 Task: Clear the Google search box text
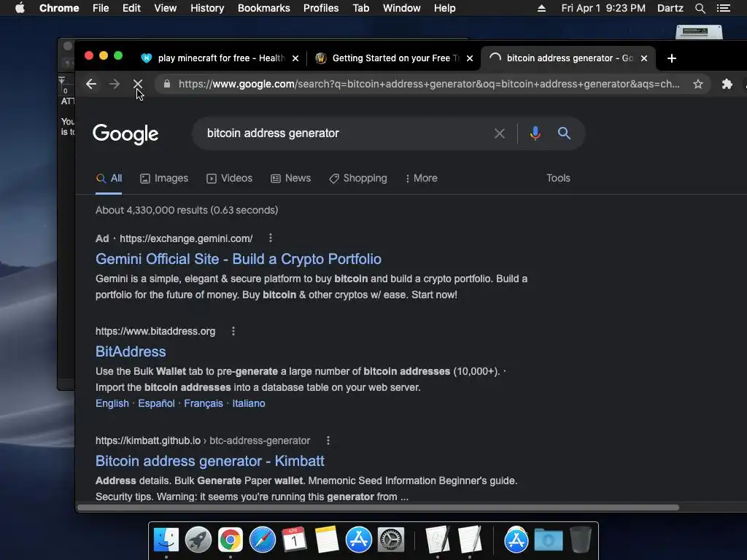tap(499, 133)
